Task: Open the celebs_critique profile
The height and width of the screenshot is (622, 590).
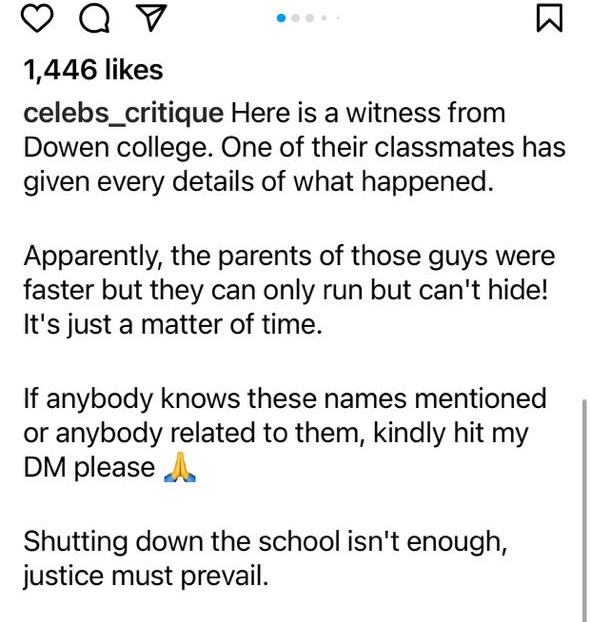Action: point(123,113)
